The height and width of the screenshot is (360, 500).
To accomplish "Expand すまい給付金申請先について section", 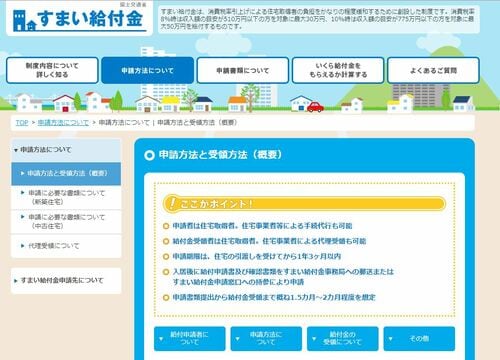I will point(66,281).
